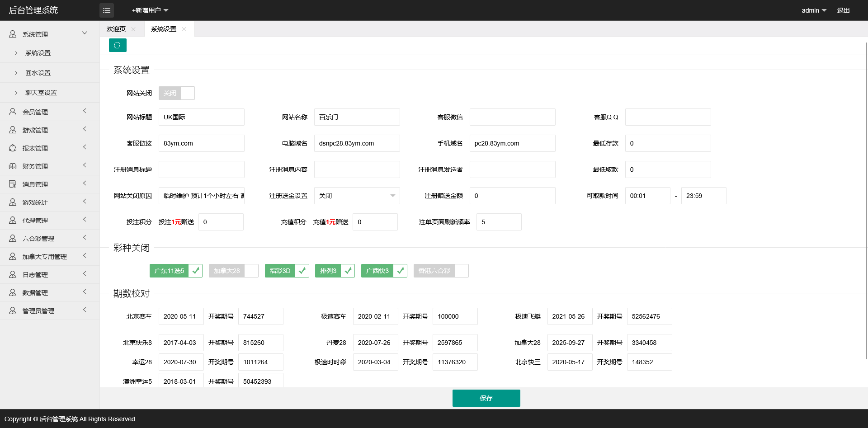Toggle the sidebar collapse hamburger icon
Viewport: 868px width, 428px height.
coord(107,10)
